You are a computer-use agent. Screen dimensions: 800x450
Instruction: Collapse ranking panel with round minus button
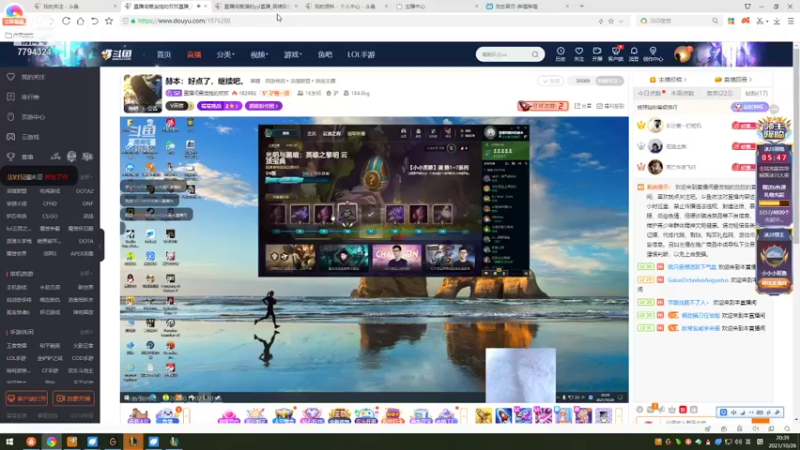click(x=774, y=109)
